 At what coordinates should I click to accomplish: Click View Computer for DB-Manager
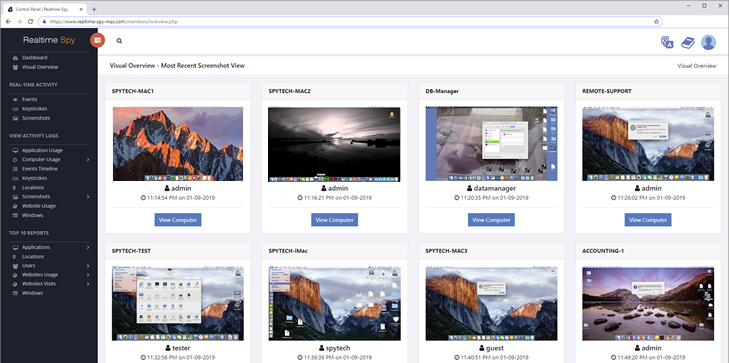pyautogui.click(x=491, y=220)
